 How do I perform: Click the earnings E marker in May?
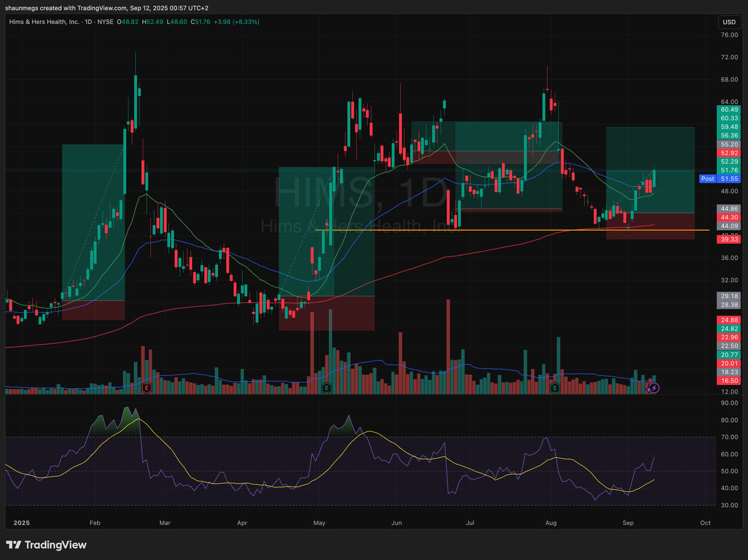tap(326, 388)
